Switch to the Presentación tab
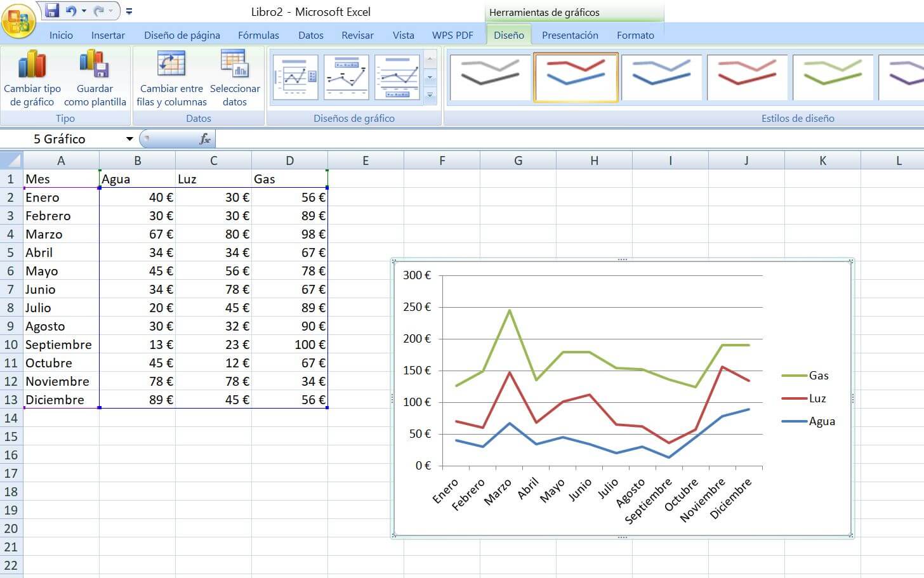 coord(569,35)
